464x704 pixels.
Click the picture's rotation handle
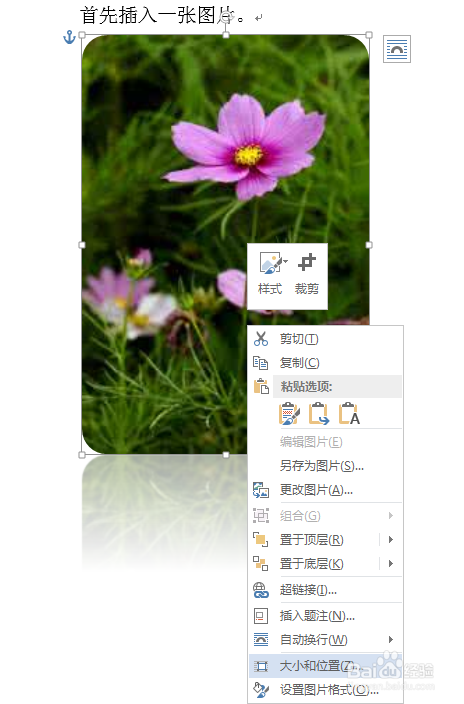coord(226,17)
